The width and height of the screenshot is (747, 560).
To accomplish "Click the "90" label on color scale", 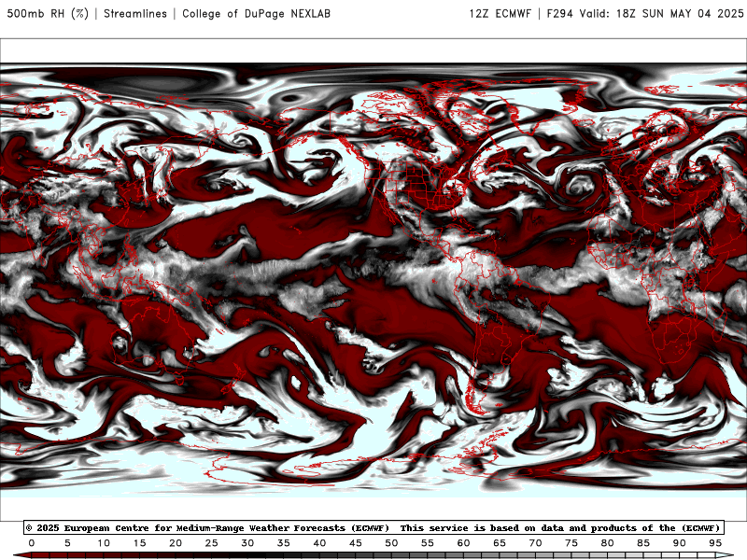I will coord(680,543).
